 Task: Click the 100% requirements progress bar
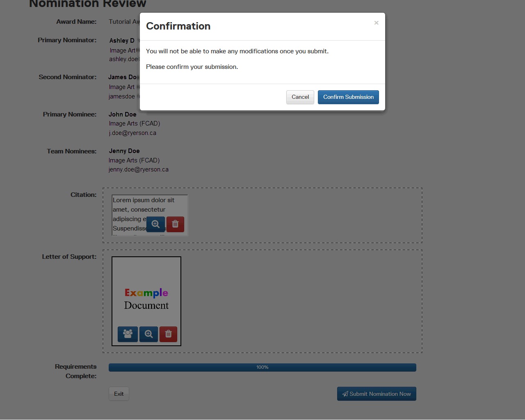pyautogui.click(x=262, y=367)
